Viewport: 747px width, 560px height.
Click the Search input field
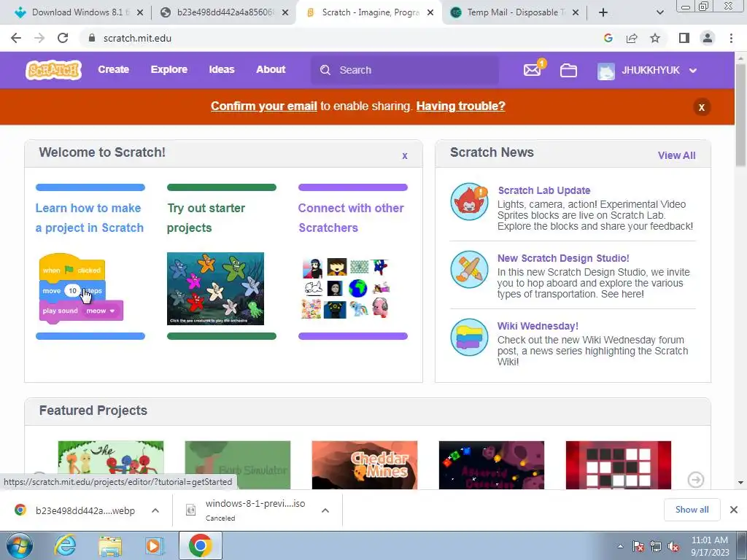(404, 70)
